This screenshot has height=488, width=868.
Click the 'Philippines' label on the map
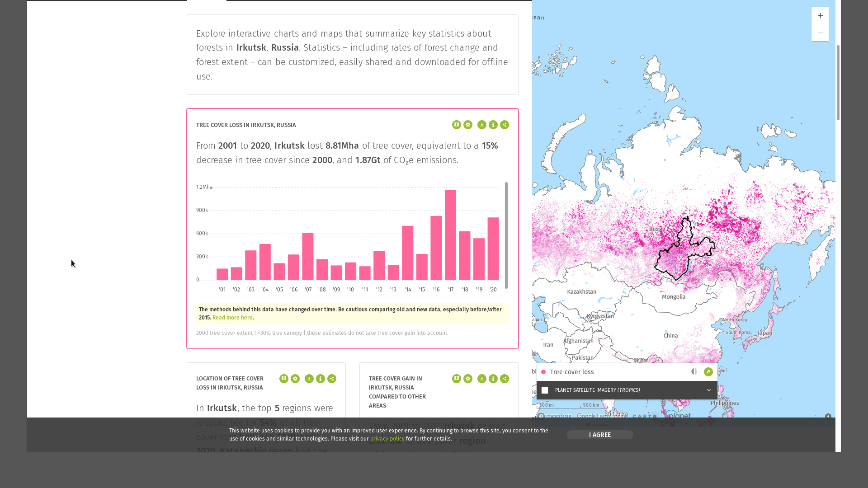[725, 403]
